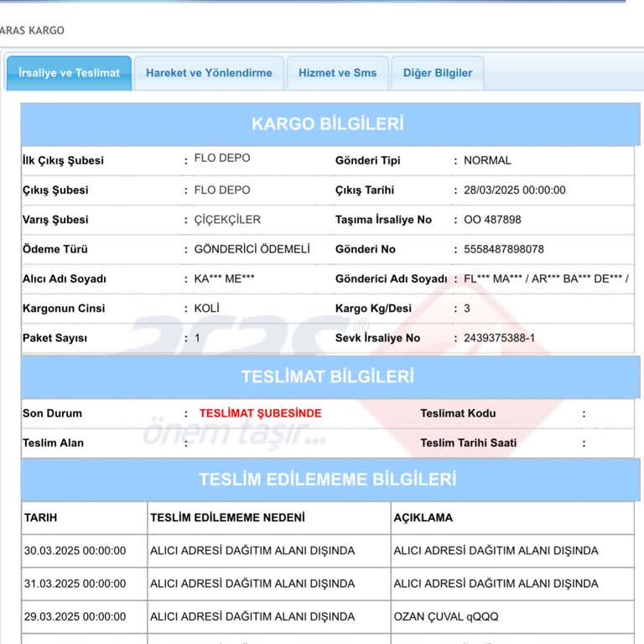This screenshot has width=644, height=644.
Task: Switch to Hareket ve Yönlendirme tab
Action: point(209,73)
